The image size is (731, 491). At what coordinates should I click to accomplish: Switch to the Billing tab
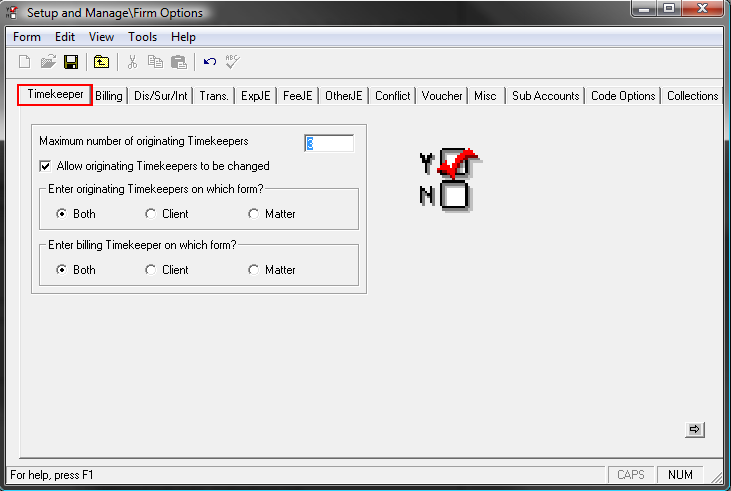click(x=109, y=96)
